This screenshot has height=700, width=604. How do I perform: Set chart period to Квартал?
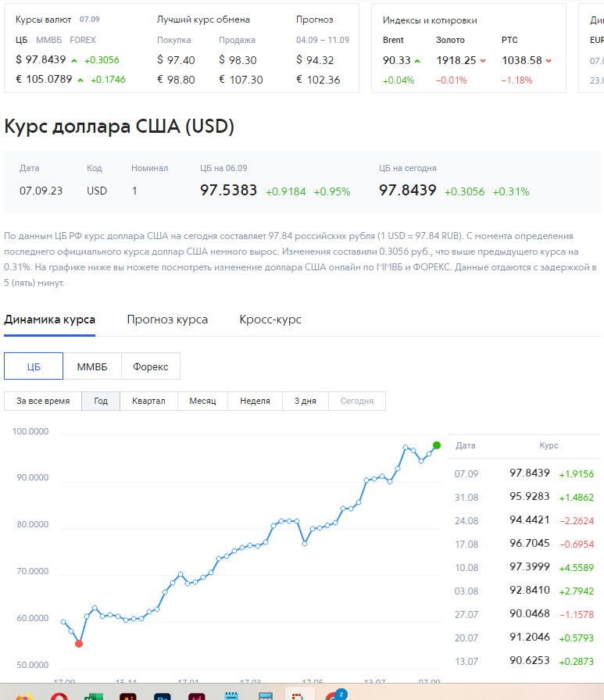(x=148, y=401)
